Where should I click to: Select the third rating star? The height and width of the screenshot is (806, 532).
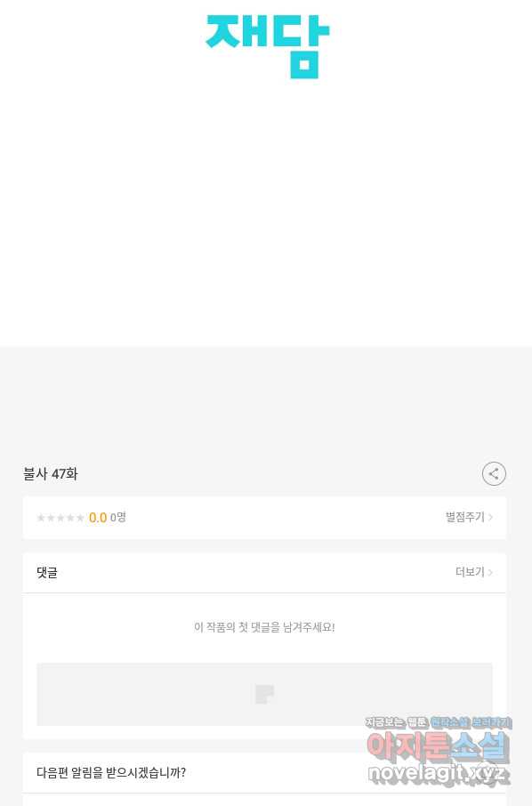60,518
